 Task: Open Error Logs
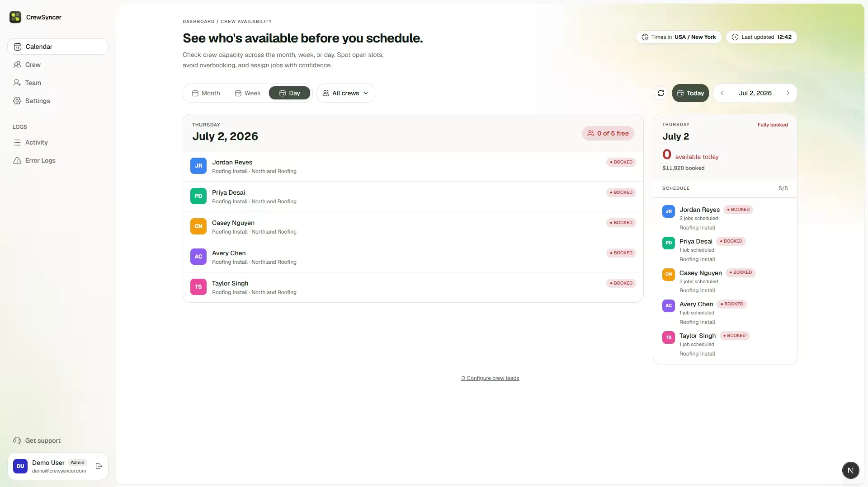58,160
